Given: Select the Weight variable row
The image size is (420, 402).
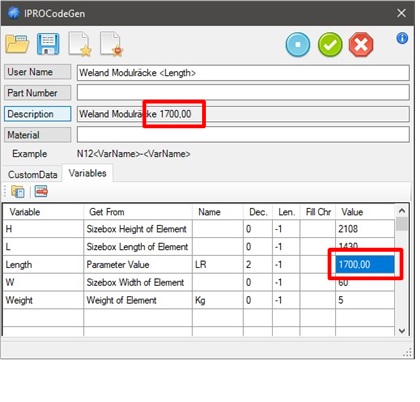Looking at the screenshot, I should point(199,300).
